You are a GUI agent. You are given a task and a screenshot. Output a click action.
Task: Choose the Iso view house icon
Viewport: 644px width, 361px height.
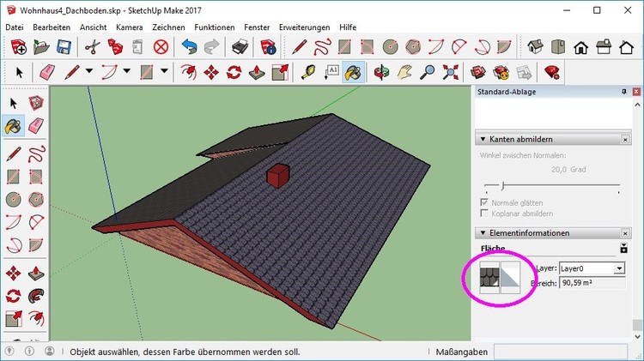click(x=536, y=47)
